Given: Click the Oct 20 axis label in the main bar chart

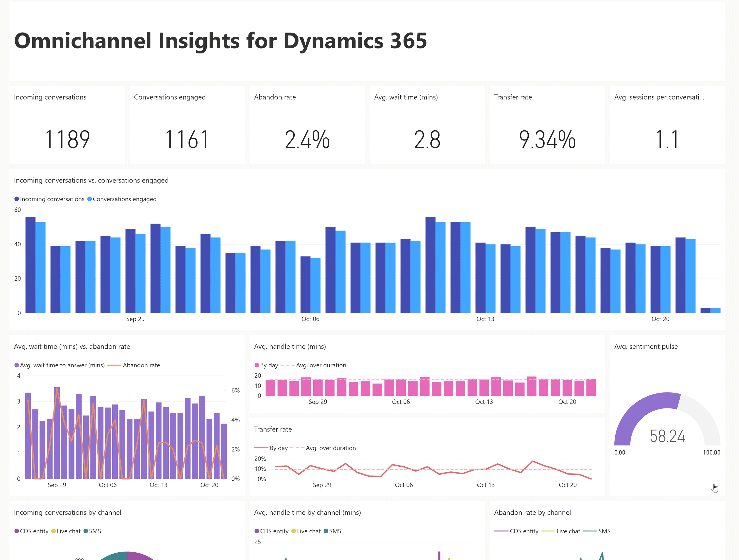Looking at the screenshot, I should (x=660, y=319).
